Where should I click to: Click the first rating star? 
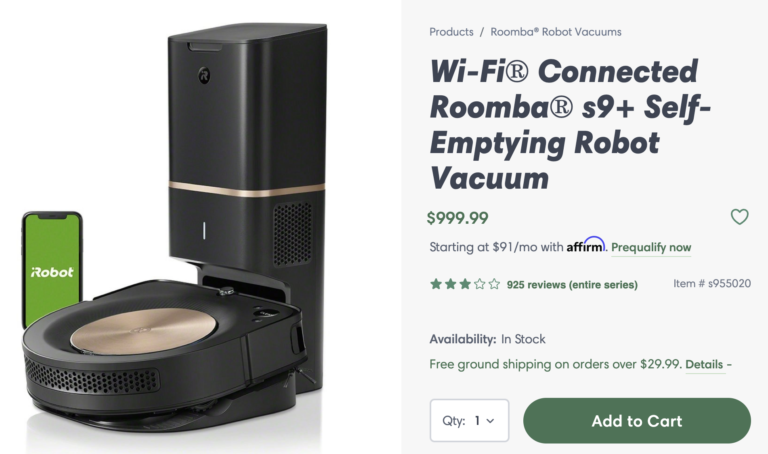point(436,284)
